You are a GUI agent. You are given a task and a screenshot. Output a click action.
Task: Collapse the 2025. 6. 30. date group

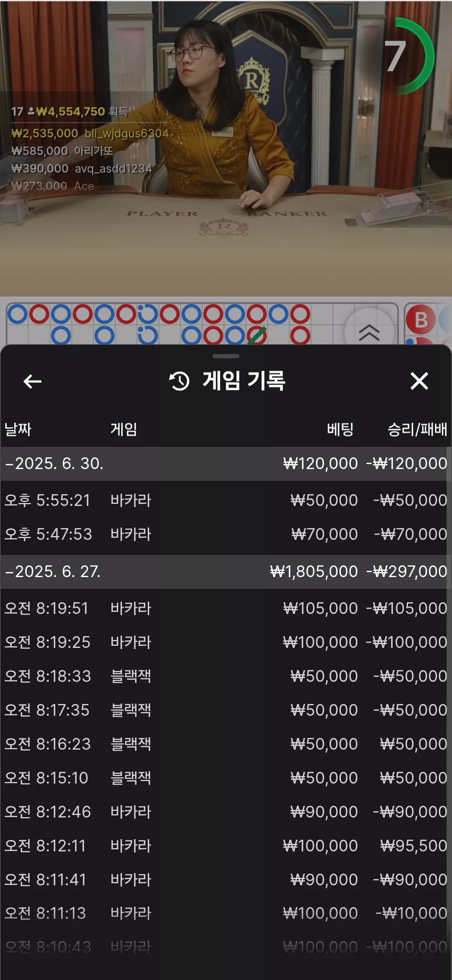[x=226, y=464]
